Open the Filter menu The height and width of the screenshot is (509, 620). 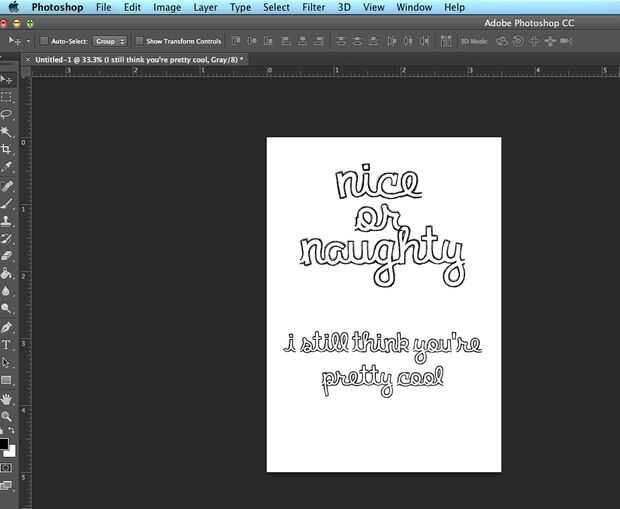coord(314,7)
